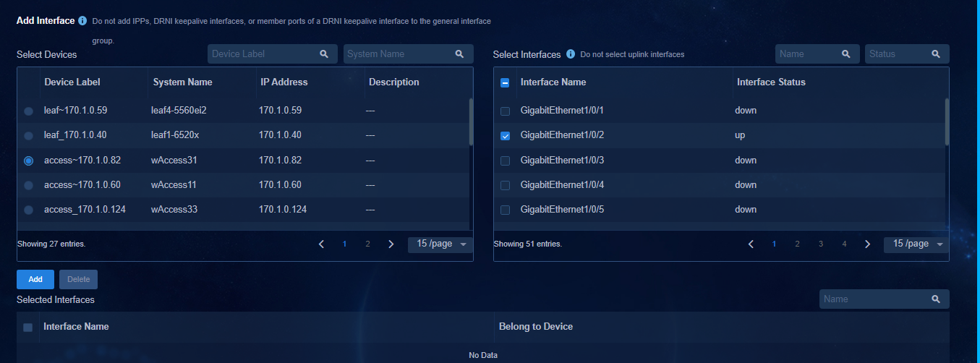Click the Interface Status column header
980x363 pixels.
771,82
